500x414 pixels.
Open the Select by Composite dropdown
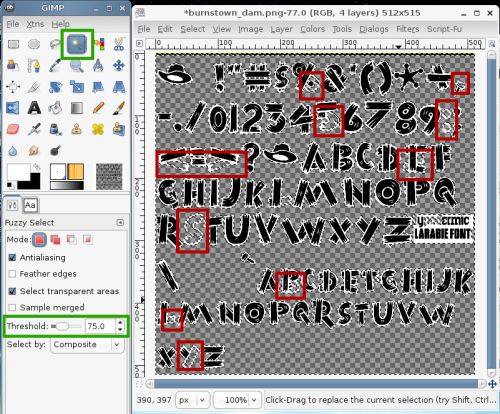pyautogui.click(x=87, y=344)
